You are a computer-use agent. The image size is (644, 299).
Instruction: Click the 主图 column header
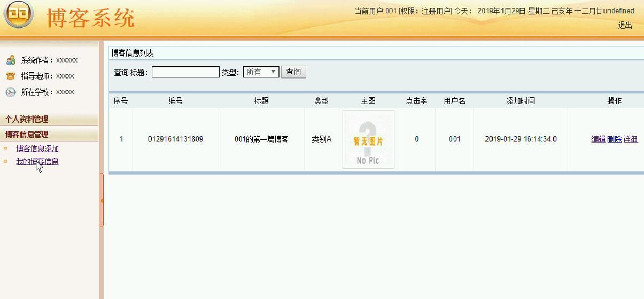(x=368, y=100)
